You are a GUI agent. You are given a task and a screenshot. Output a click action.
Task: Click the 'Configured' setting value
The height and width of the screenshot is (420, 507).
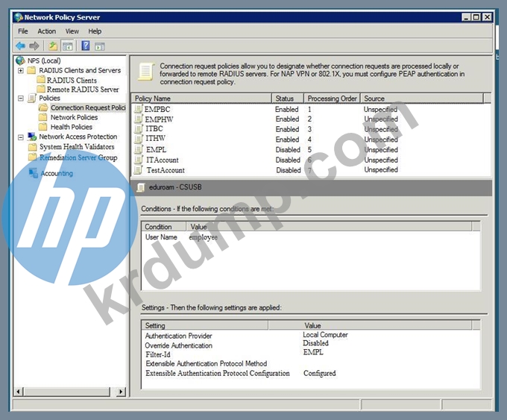click(319, 374)
